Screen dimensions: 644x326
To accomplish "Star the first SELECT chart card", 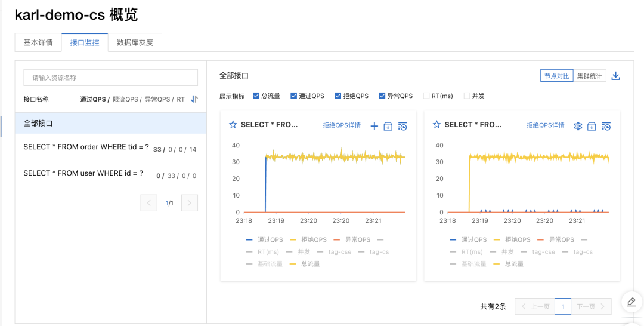I will (233, 125).
